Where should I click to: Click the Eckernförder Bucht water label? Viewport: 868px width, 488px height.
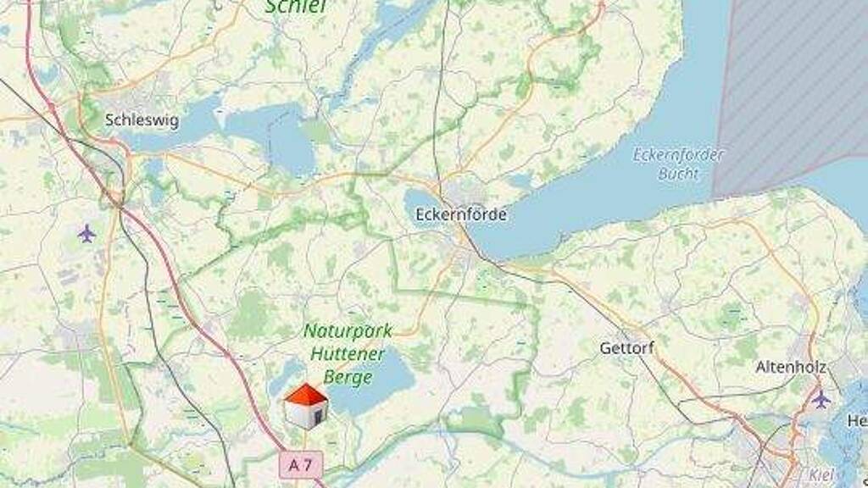click(678, 164)
